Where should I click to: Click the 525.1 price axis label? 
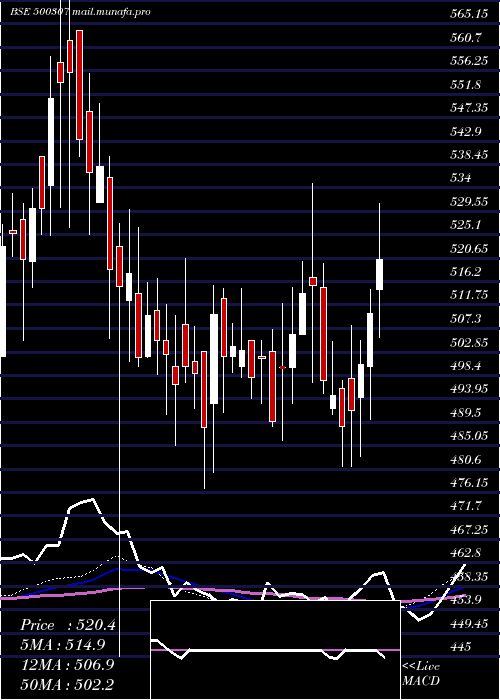click(x=465, y=225)
